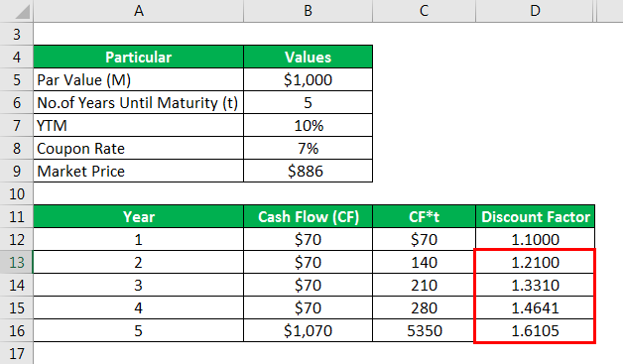This screenshot has height=364, width=623.
Task: Select Year 4 cell in row 15
Action: pos(138,308)
